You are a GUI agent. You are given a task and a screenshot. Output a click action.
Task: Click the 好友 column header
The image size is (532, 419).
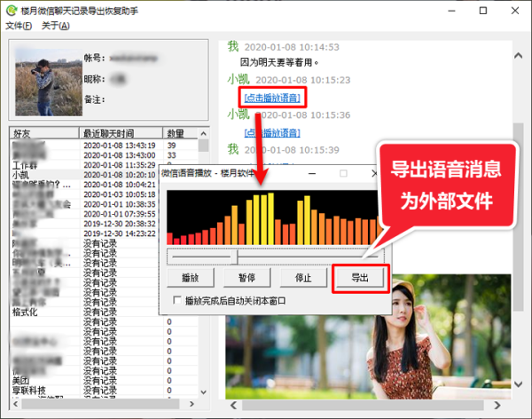pos(44,132)
